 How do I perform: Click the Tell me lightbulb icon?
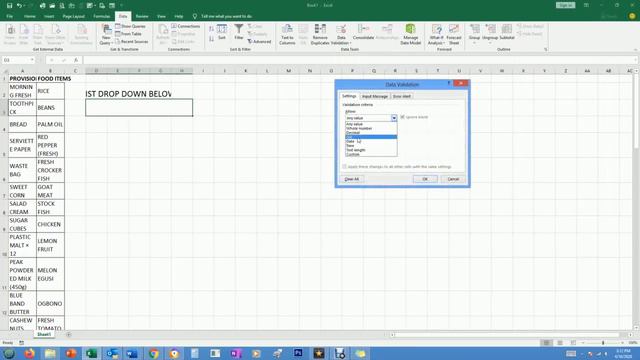pos(195,16)
